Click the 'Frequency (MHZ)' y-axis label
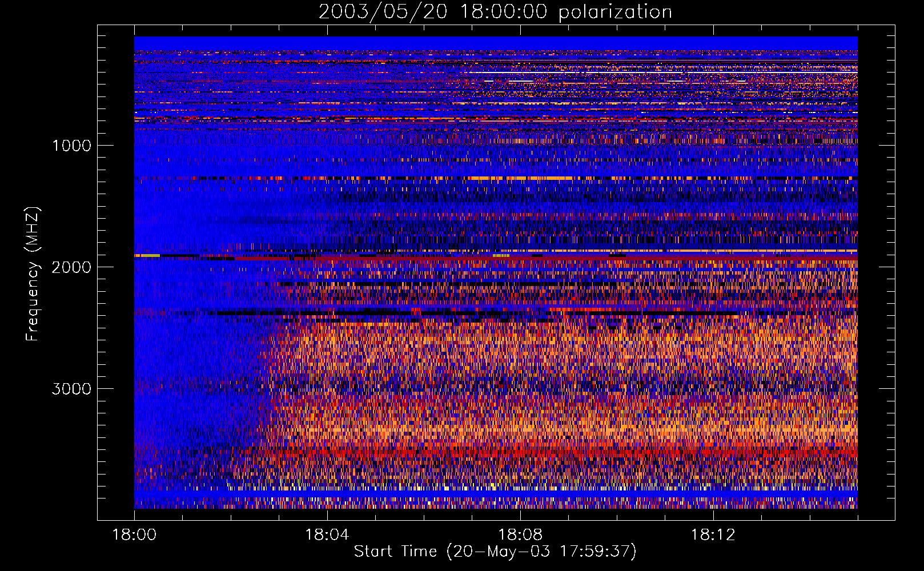 pyautogui.click(x=33, y=274)
